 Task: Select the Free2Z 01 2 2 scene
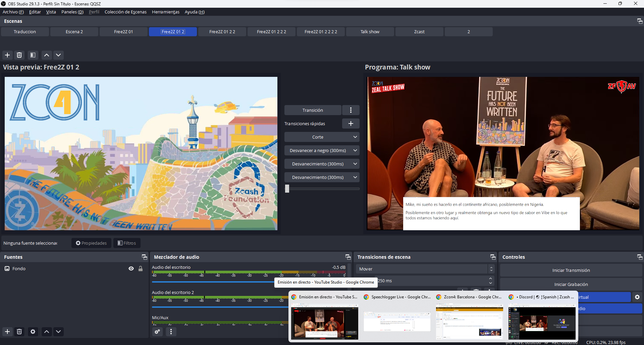point(222,32)
